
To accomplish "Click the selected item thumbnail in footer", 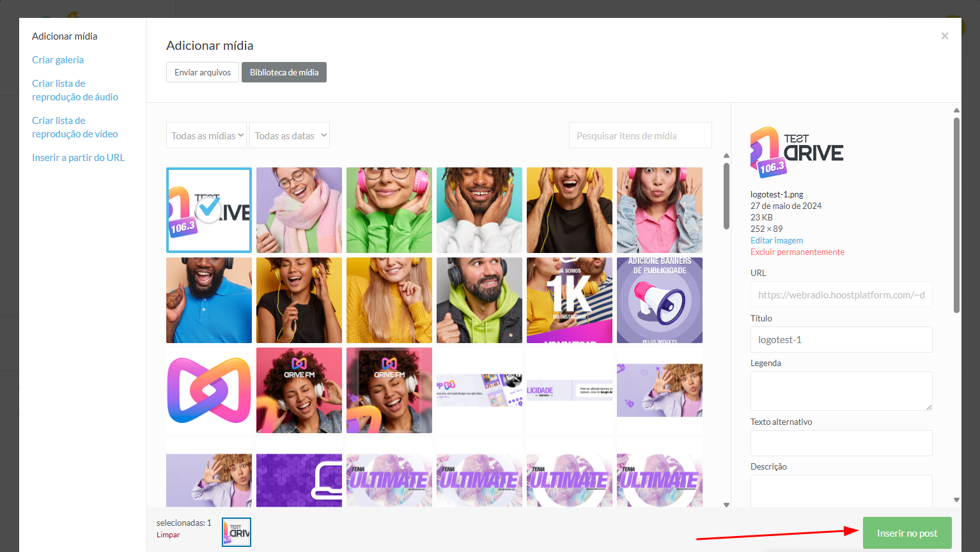I will click(x=237, y=532).
